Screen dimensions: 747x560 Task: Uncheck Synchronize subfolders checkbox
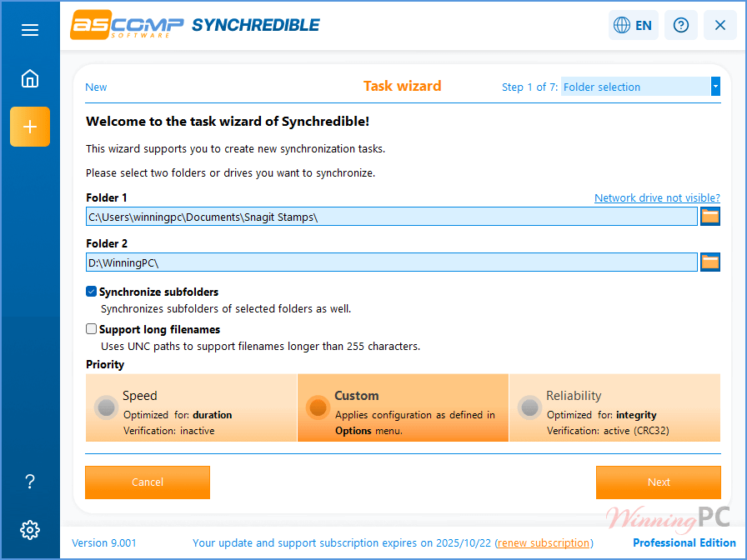tap(91, 292)
